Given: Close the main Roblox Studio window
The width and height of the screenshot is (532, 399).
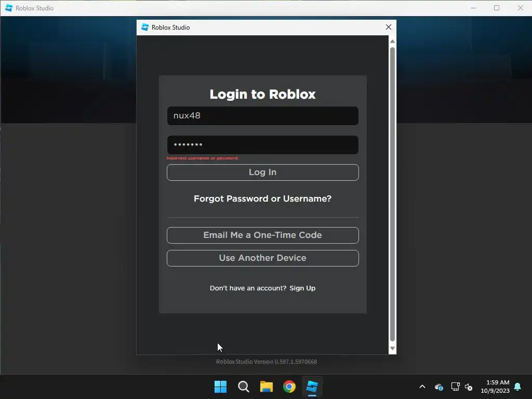Looking at the screenshot, I should point(521,8).
